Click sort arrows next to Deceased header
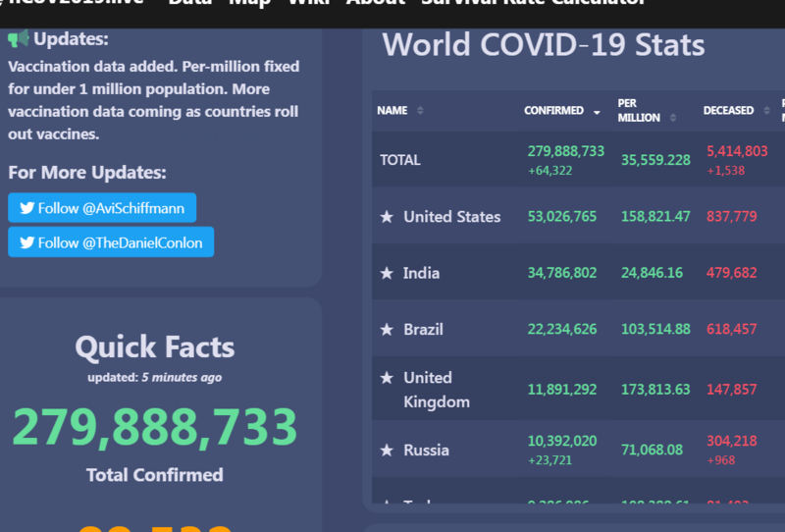The width and height of the screenshot is (785, 532). click(766, 111)
